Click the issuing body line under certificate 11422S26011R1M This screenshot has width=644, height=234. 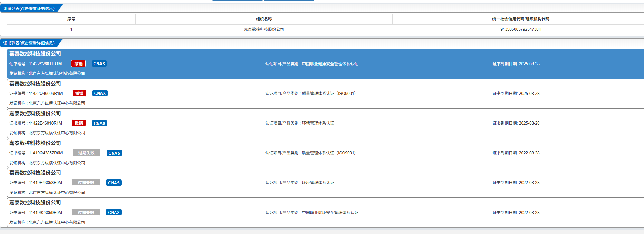click(47, 74)
